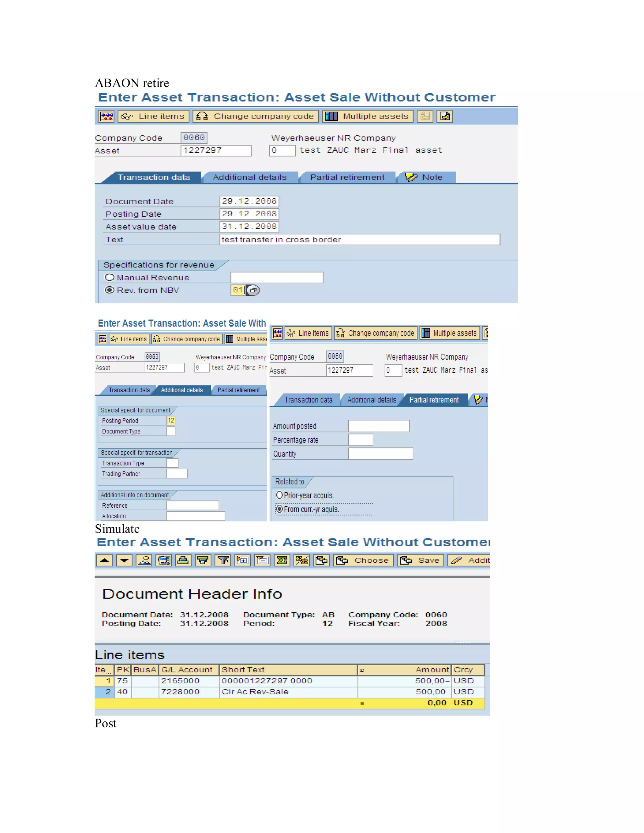Click the Sort descending icon in toolbar
This screenshot has width=644, height=833.
124,560
